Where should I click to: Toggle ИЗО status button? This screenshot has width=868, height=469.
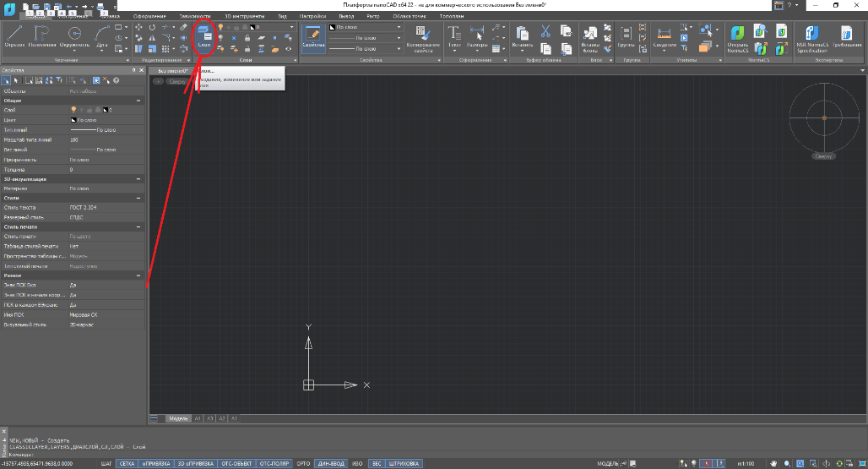(x=358, y=463)
